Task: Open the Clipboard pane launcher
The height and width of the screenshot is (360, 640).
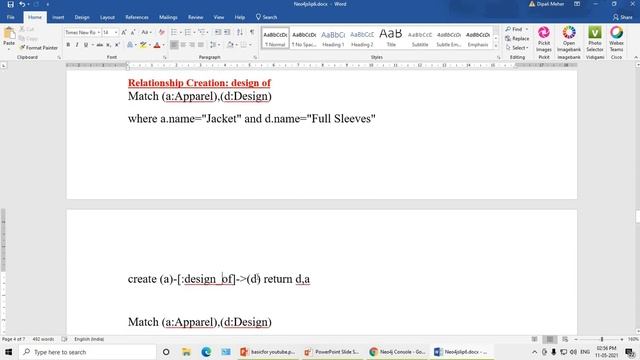Action: point(59,58)
